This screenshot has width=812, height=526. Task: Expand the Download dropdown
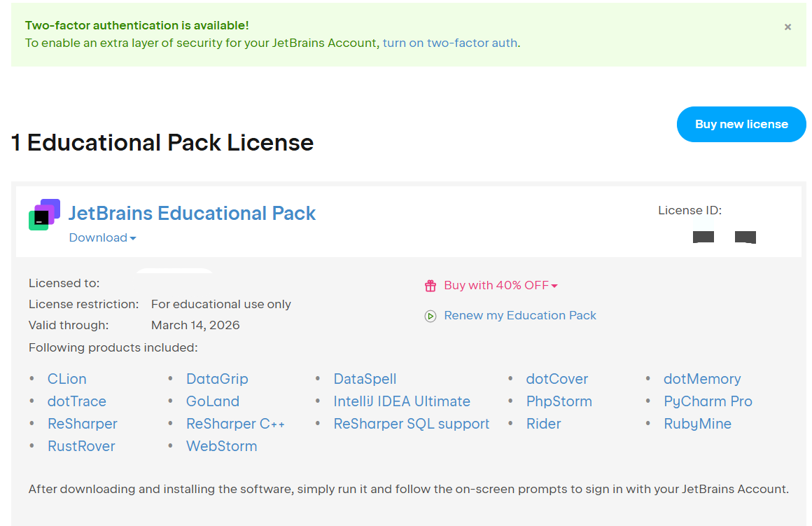click(x=102, y=237)
